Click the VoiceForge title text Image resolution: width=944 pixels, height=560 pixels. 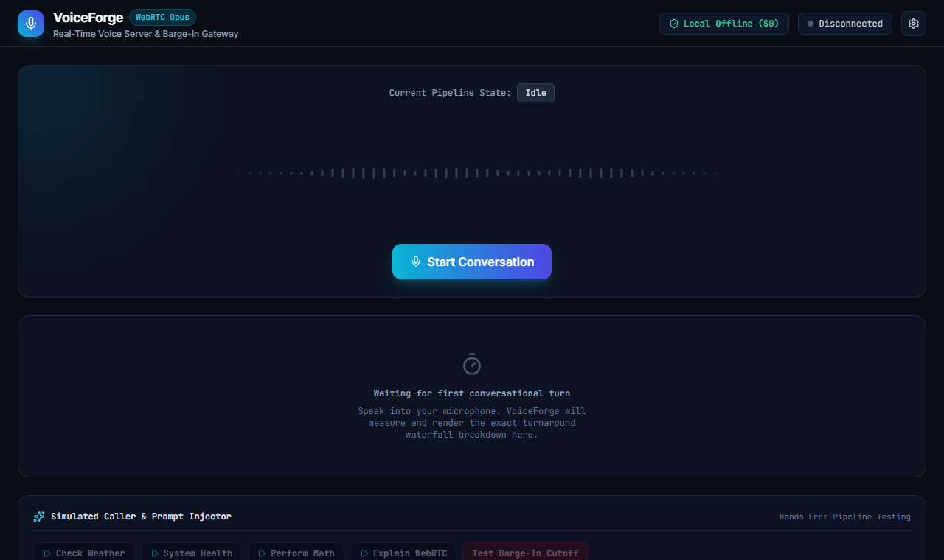coord(88,18)
